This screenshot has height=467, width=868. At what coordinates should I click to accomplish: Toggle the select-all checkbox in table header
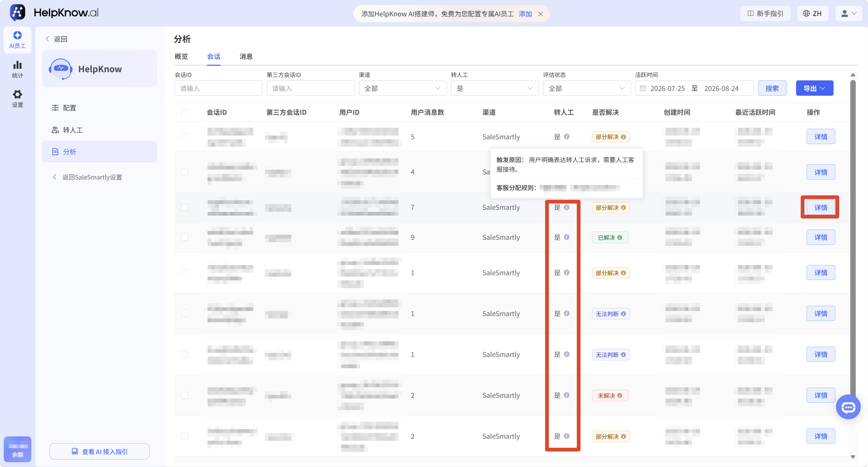coord(185,112)
